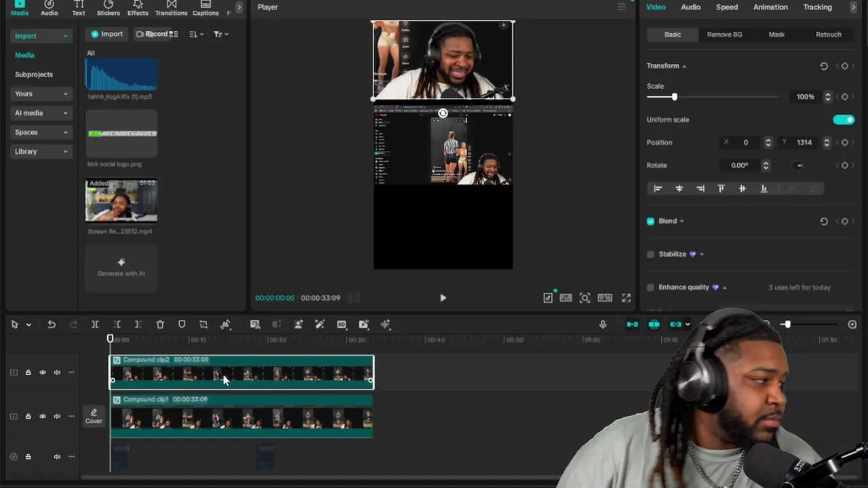
Task: Align to top using the alignment icon
Action: [x=721, y=189]
